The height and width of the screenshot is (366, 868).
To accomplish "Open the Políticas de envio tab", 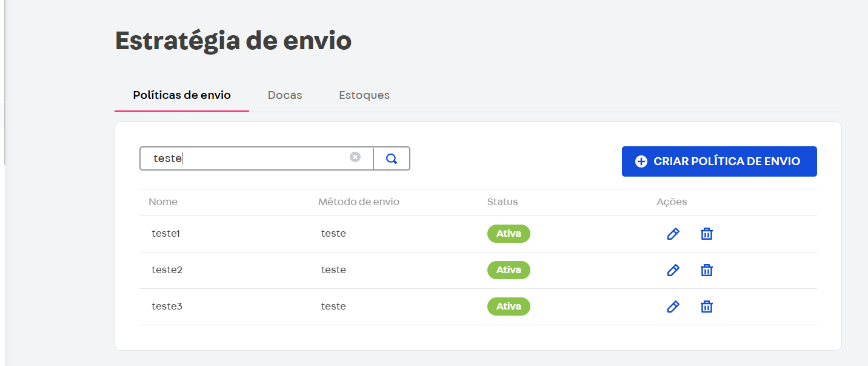I will point(182,95).
